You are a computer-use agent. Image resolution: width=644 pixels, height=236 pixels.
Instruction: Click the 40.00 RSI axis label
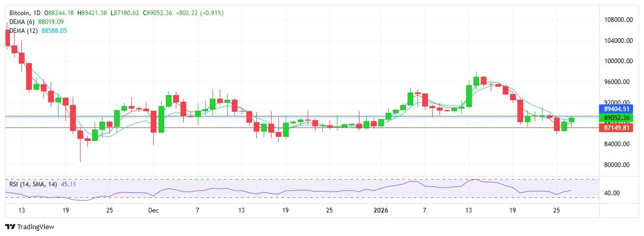click(x=612, y=193)
